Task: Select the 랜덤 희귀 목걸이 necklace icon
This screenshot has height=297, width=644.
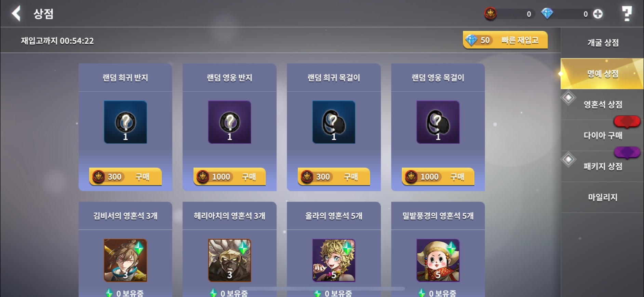Action: (334, 122)
